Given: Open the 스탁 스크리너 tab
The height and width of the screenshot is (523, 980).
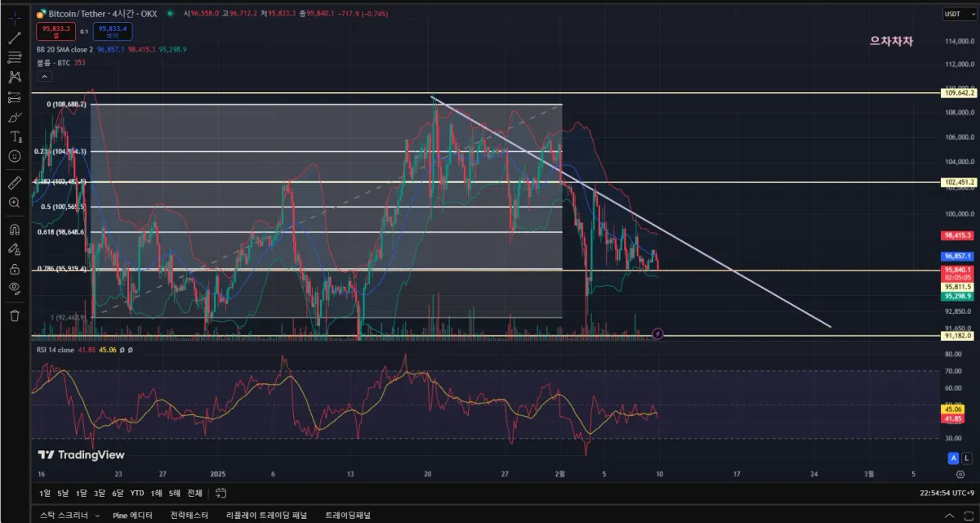Looking at the screenshot, I should pos(64,515).
